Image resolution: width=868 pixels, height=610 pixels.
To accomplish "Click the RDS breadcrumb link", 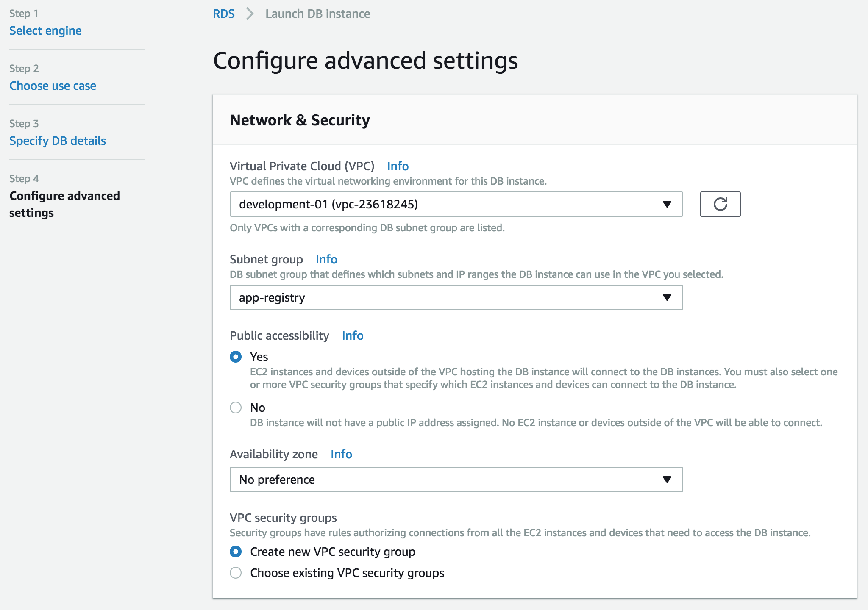I will point(223,14).
